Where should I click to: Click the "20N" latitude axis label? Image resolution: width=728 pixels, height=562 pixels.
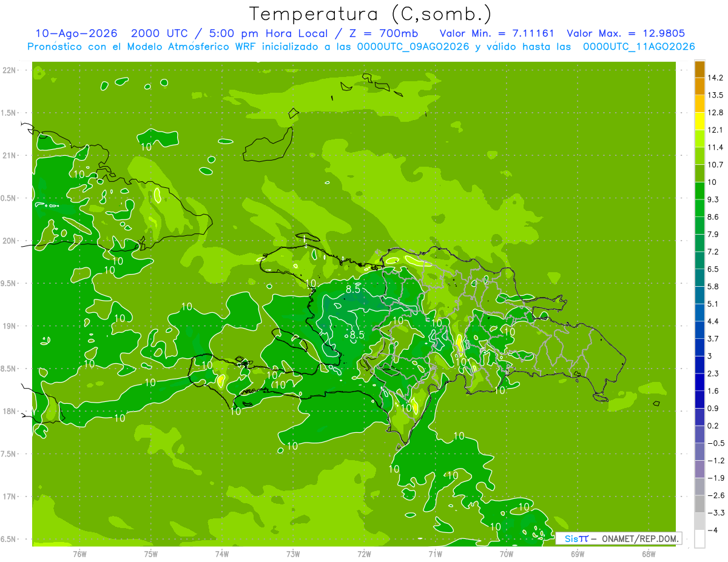coord(10,241)
